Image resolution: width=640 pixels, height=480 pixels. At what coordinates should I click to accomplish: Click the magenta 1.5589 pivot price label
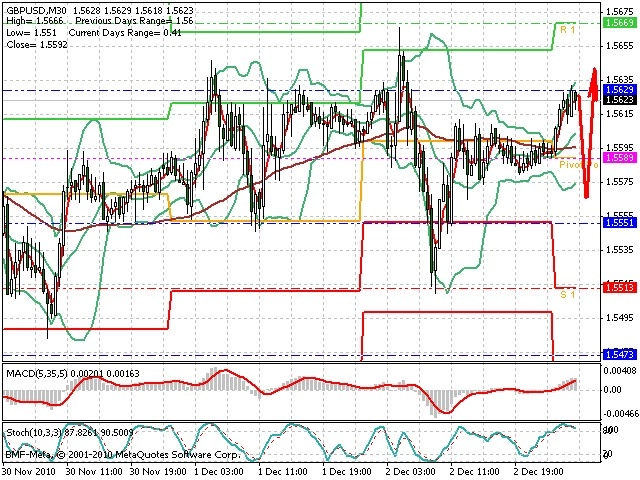pos(620,158)
